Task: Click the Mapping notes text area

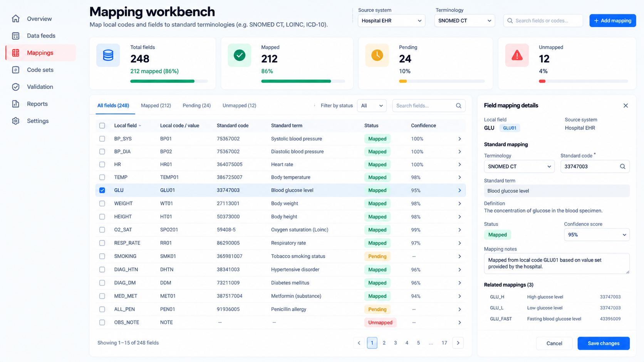Action: coord(557,264)
